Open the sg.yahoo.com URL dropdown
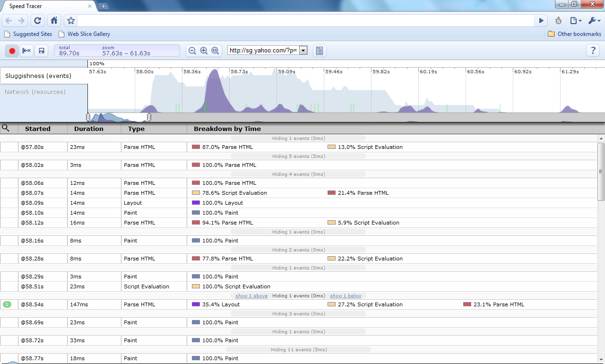The height and width of the screenshot is (364, 605). (x=302, y=50)
